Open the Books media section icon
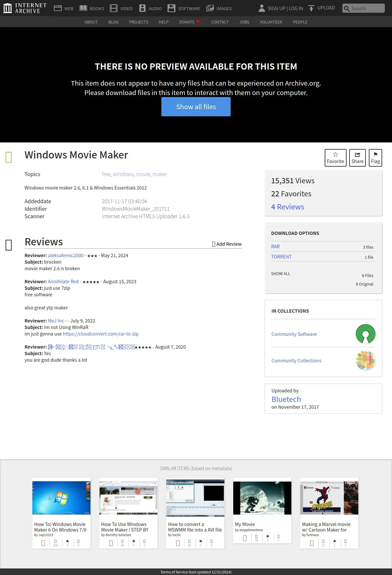Screen dimensions: 392x575 click(83, 8)
